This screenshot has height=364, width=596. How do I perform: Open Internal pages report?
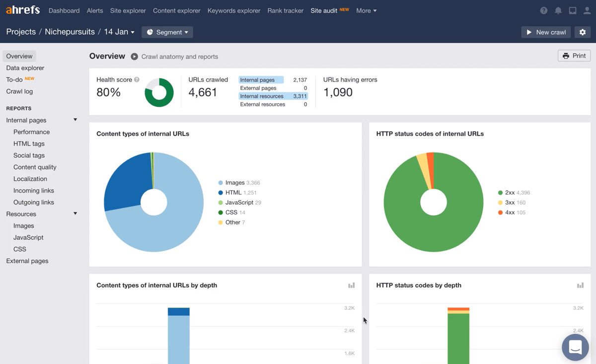point(26,120)
